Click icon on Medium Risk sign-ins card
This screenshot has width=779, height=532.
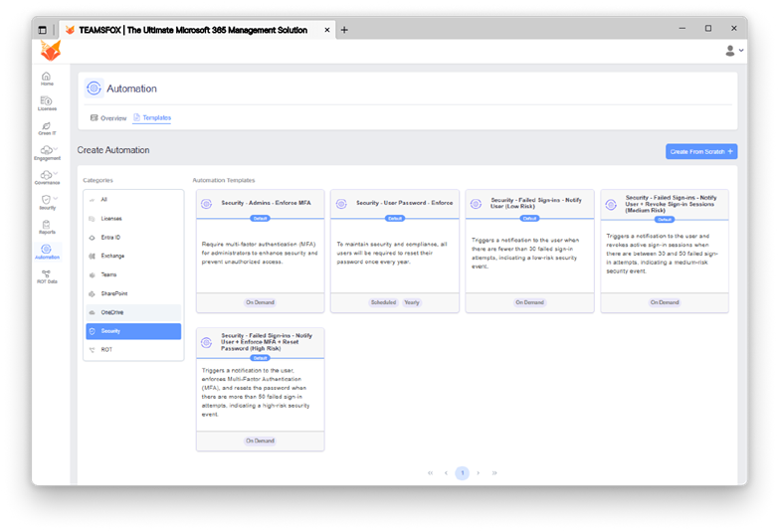point(611,204)
